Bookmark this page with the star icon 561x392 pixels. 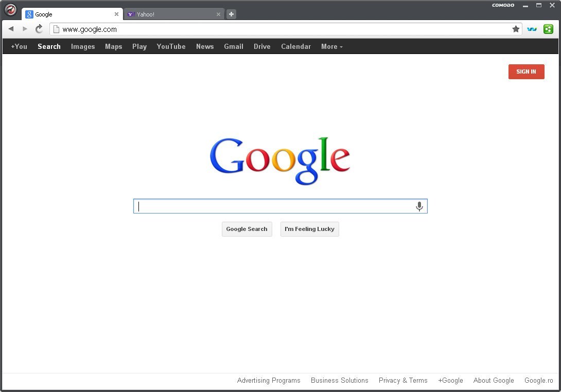(516, 29)
